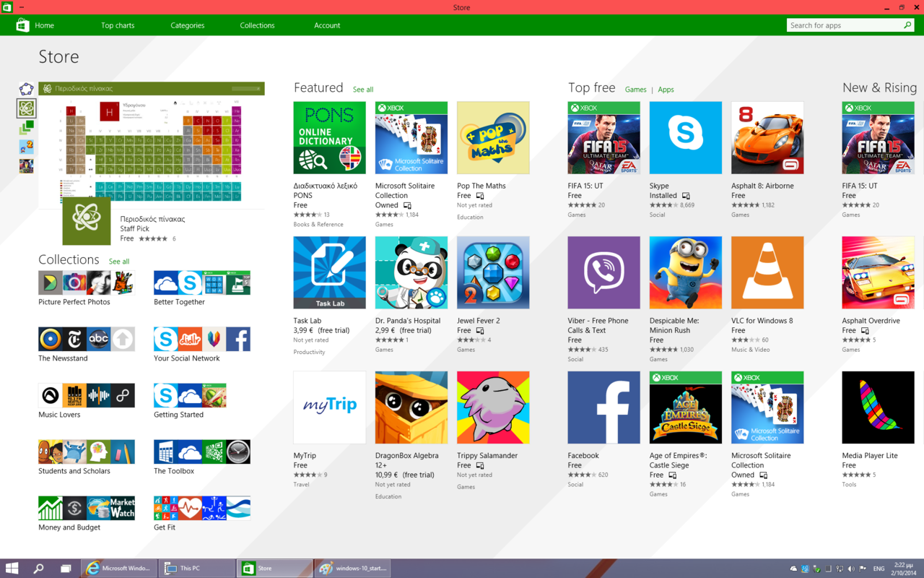The image size is (924, 578).
Task: Open the Facebook app tile
Action: pos(603,407)
